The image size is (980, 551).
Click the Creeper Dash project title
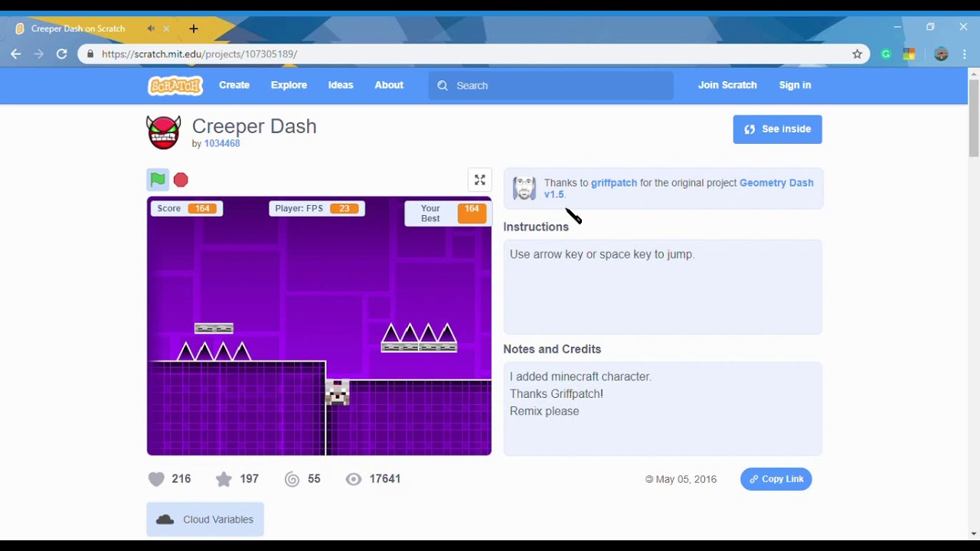(254, 126)
